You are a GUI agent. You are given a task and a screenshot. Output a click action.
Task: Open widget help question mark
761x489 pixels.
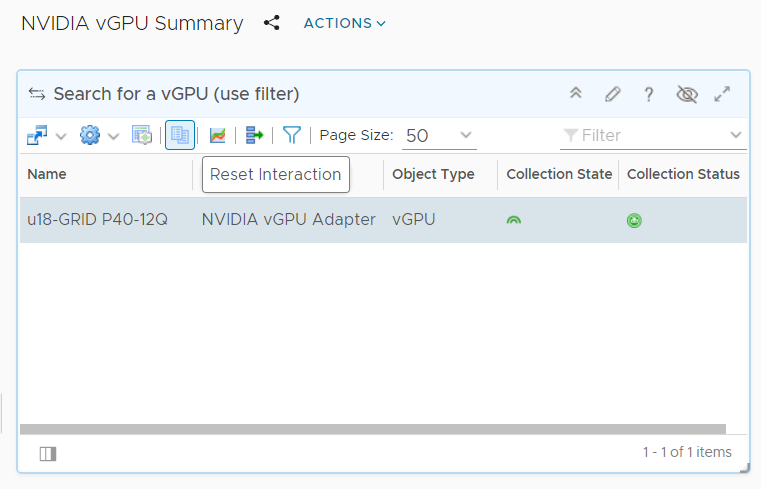click(649, 94)
